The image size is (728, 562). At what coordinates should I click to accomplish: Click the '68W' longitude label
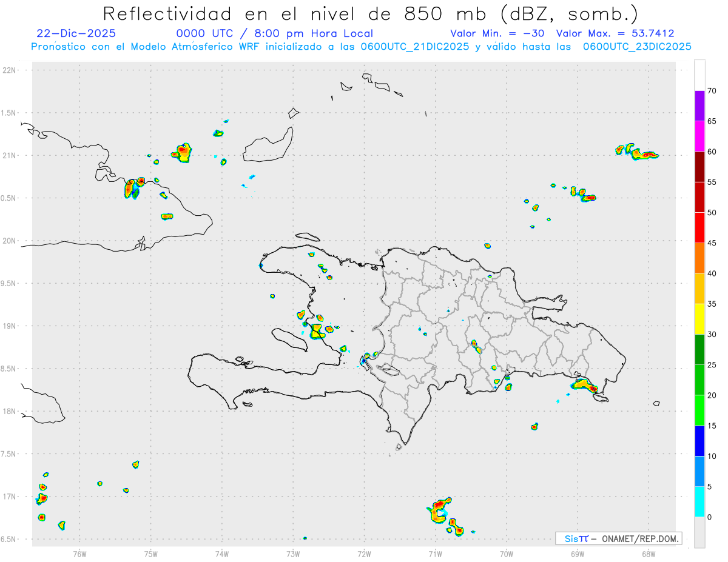click(x=648, y=554)
